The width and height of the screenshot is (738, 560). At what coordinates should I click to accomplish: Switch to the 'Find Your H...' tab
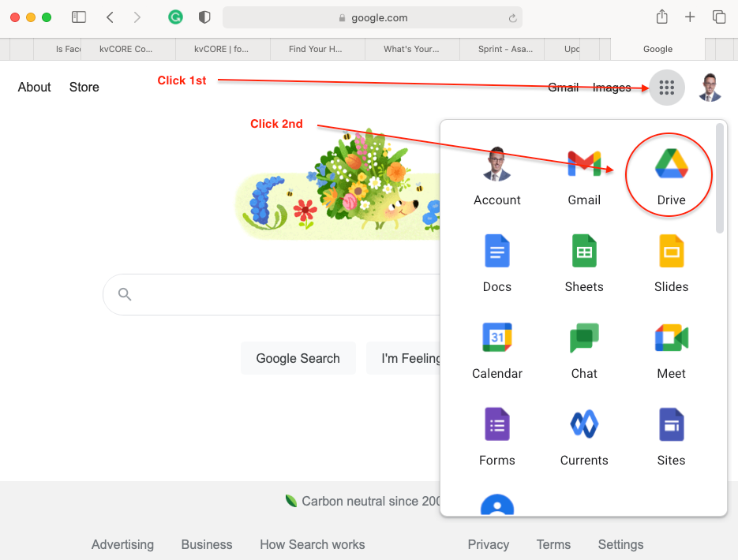[317, 49]
